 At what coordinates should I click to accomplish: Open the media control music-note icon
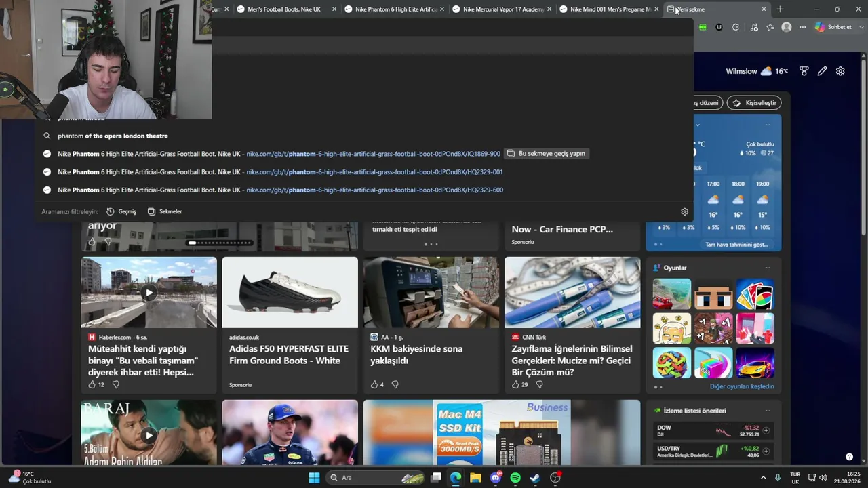point(754,27)
